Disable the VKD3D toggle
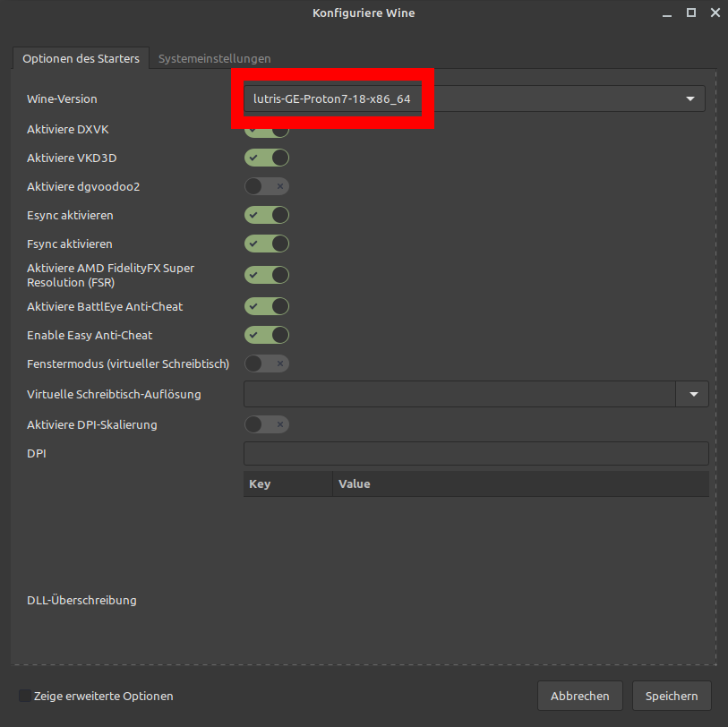 (266, 158)
